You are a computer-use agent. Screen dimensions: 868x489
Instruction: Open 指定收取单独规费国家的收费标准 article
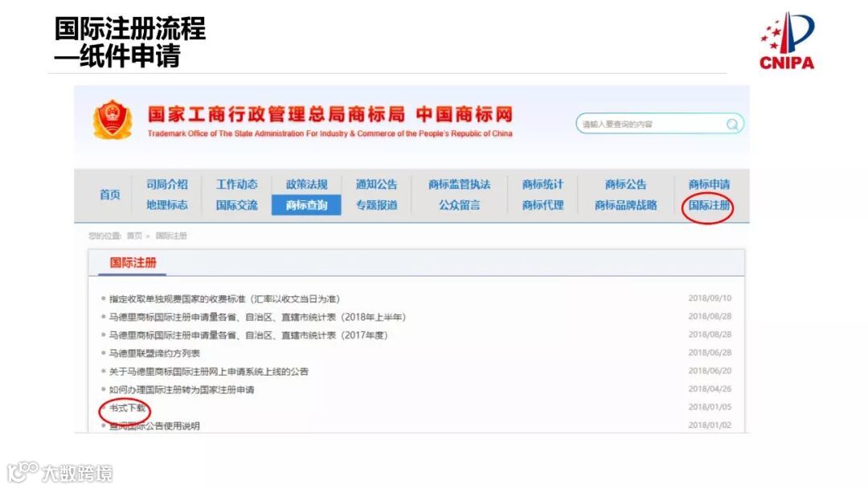pyautogui.click(x=224, y=299)
